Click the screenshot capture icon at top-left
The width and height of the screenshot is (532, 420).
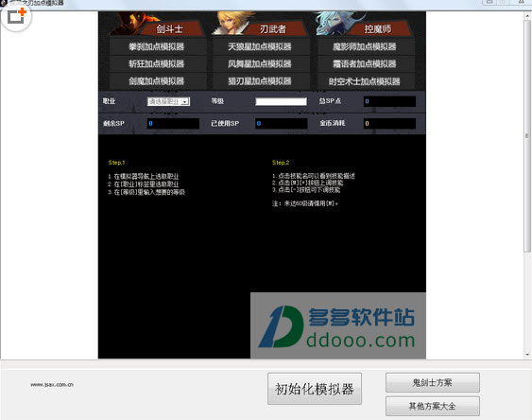[x=16, y=16]
